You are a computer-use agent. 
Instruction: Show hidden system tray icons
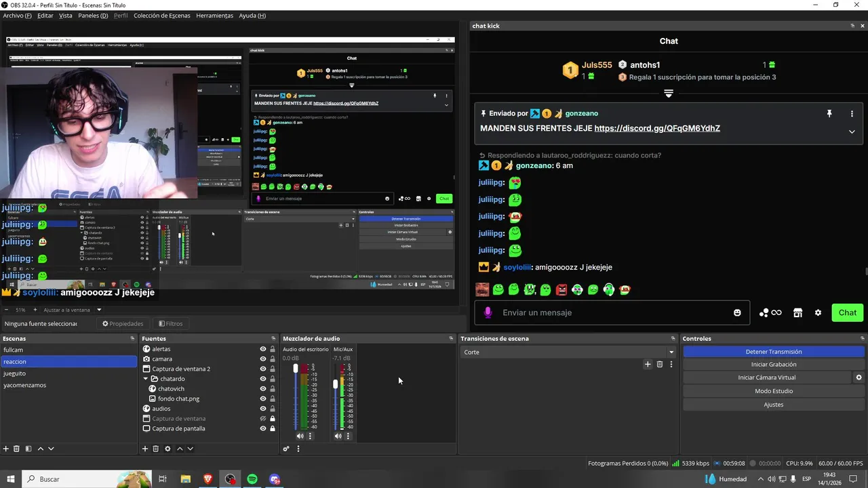(759, 479)
